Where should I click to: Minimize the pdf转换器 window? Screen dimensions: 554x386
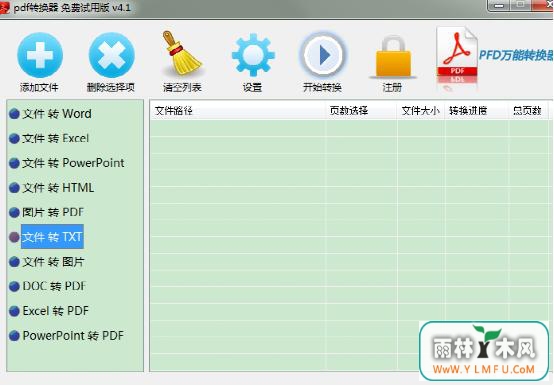[499, 6]
